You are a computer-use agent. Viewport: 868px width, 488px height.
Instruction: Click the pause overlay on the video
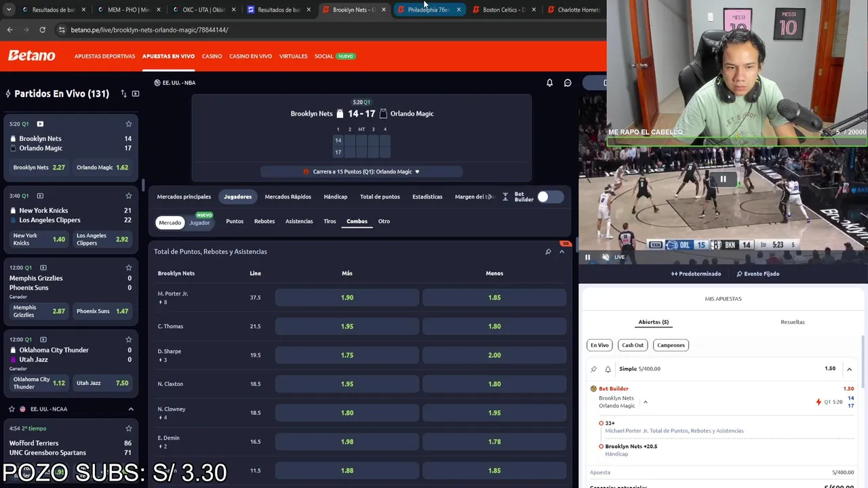[x=723, y=179]
